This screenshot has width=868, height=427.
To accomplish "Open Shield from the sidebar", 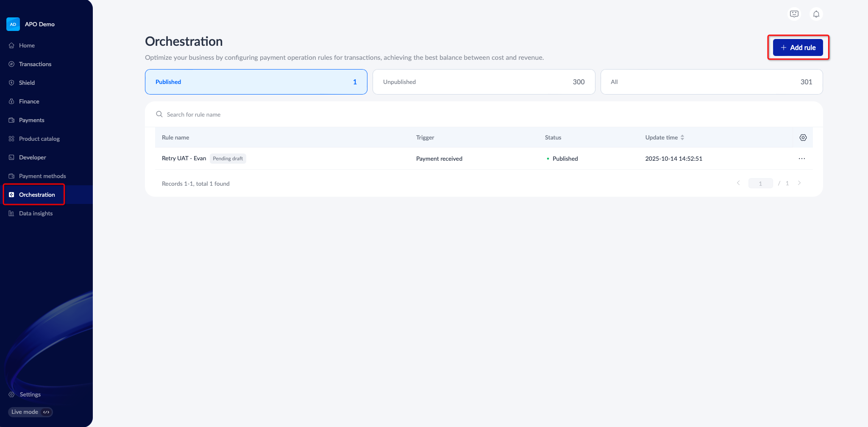I will coord(27,83).
